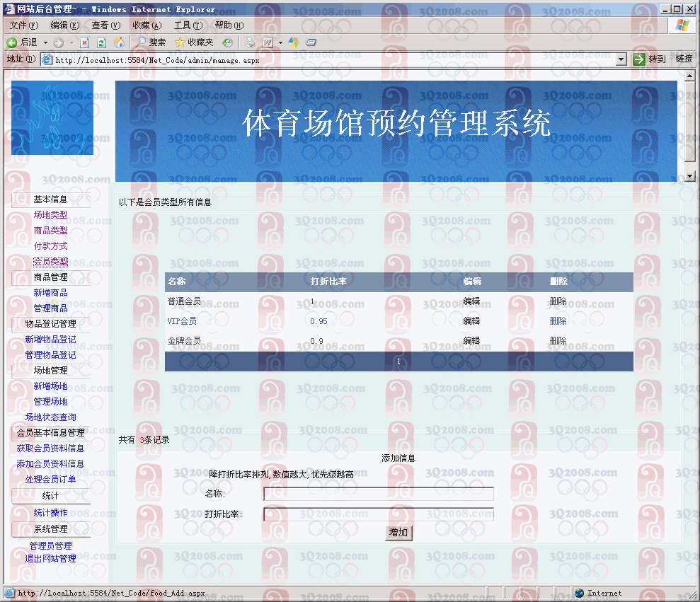This screenshot has height=602, width=700.
Task: Delete the 普通会员 row
Action: [x=558, y=301]
